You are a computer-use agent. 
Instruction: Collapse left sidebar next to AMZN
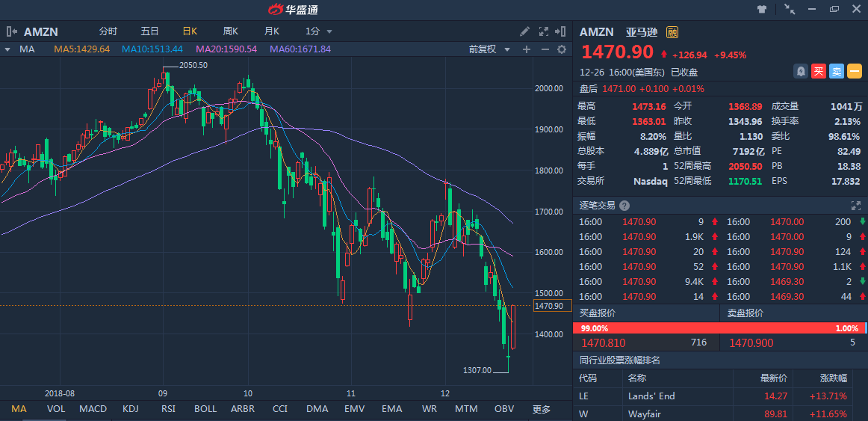point(12,31)
